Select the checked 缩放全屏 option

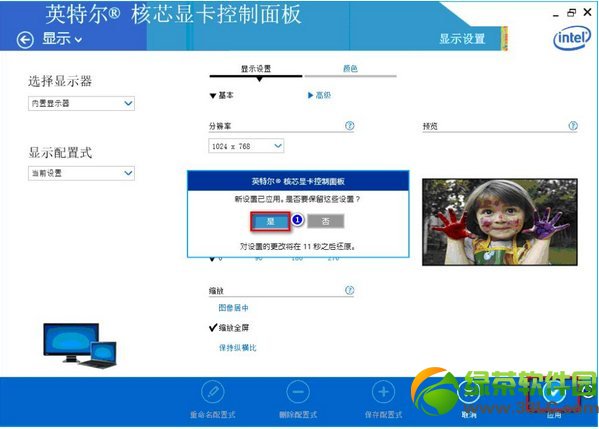pyautogui.click(x=229, y=327)
